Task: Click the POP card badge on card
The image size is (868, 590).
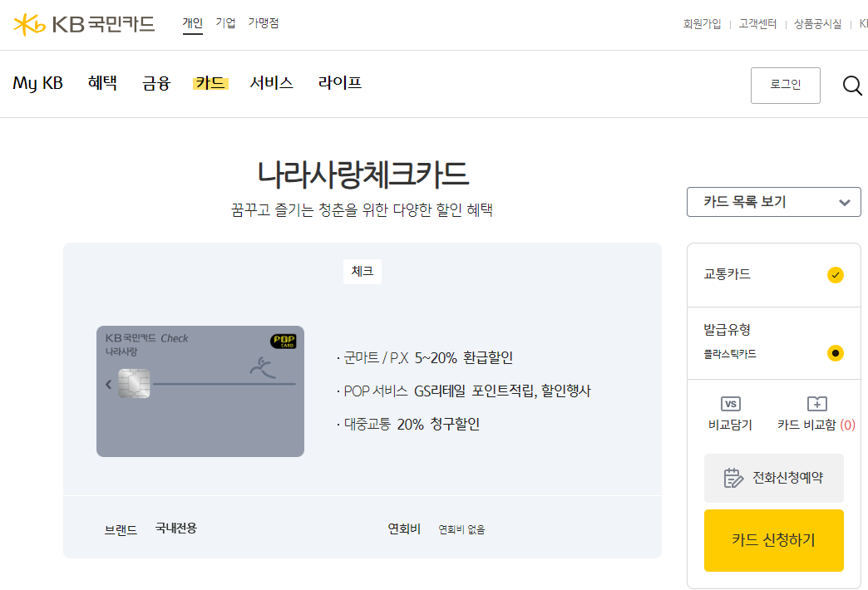Action: coord(283,341)
